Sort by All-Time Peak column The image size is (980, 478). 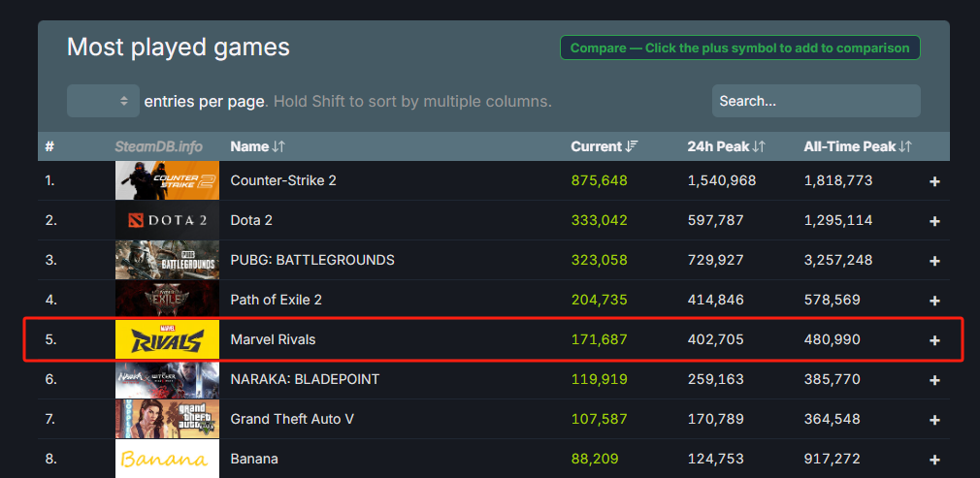click(857, 146)
